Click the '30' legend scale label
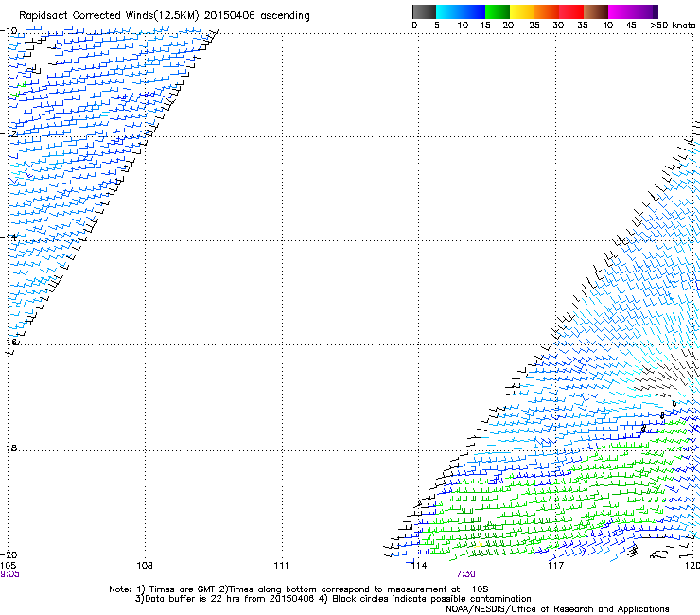Viewport: 700px width, 615px height. pos(558,25)
